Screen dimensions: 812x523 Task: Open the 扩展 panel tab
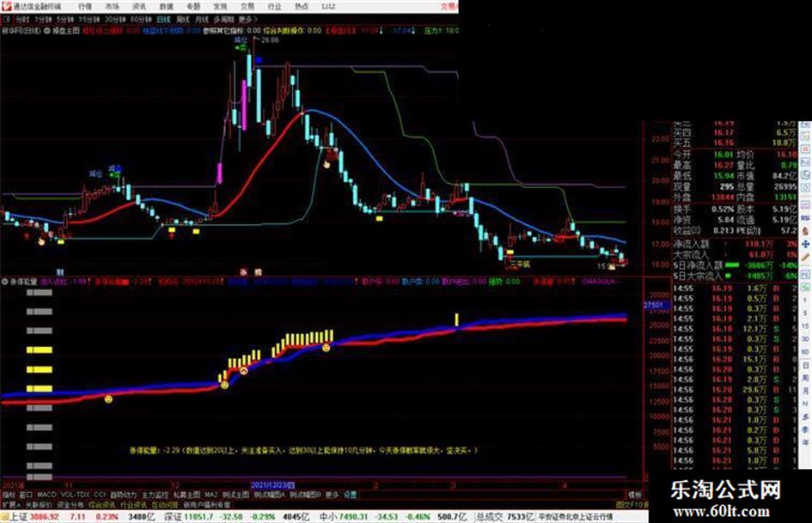10,504
